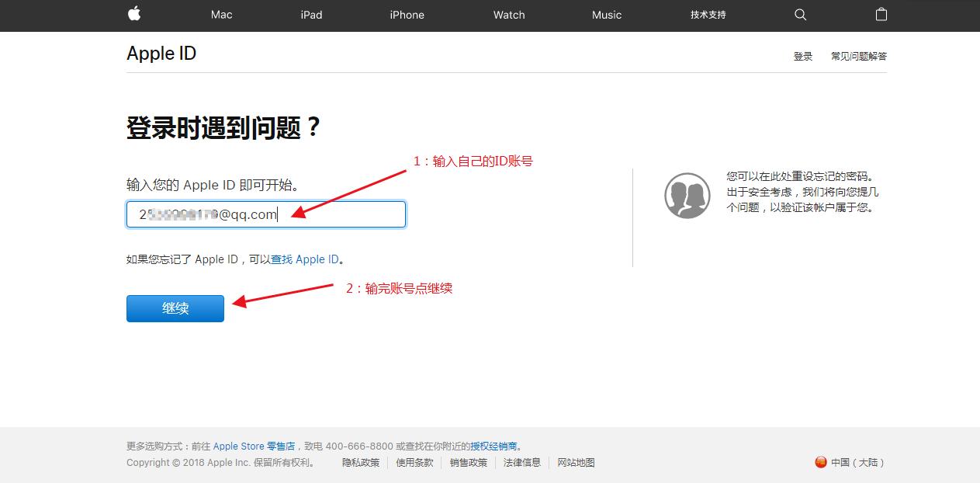
Task: Open the 技术支持 menu item
Action: [708, 15]
